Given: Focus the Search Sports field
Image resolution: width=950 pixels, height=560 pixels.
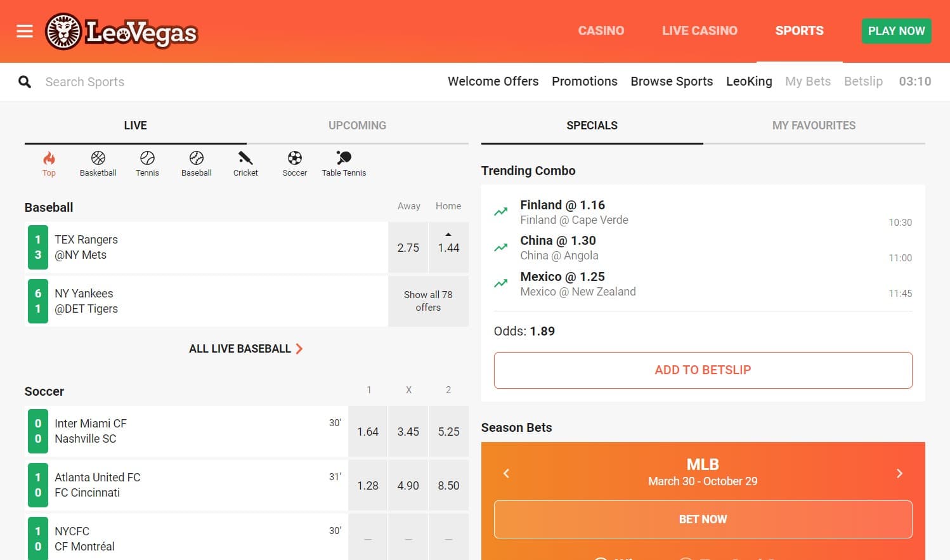Looking at the screenshot, I should (x=85, y=82).
